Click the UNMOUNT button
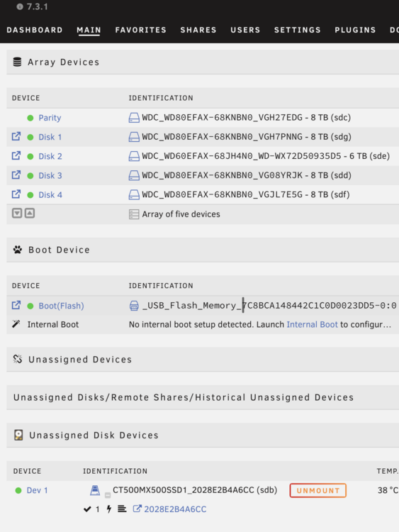399x532 pixels. pyautogui.click(x=318, y=490)
